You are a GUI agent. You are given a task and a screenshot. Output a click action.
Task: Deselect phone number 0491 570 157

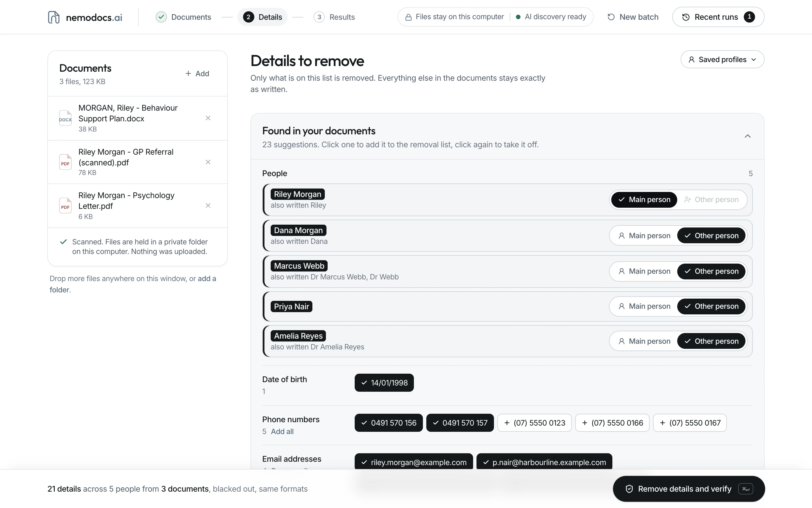(x=460, y=423)
